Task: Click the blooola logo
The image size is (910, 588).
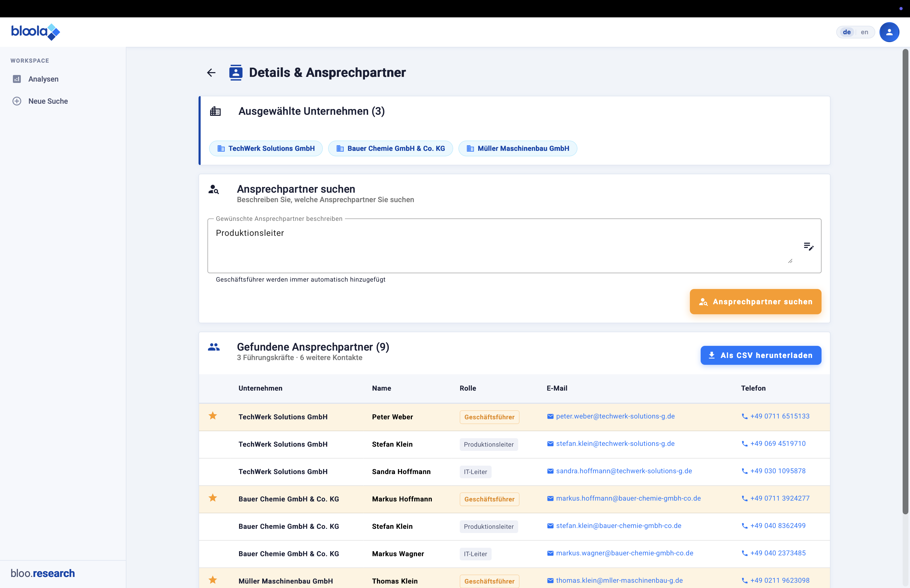Action: tap(36, 32)
